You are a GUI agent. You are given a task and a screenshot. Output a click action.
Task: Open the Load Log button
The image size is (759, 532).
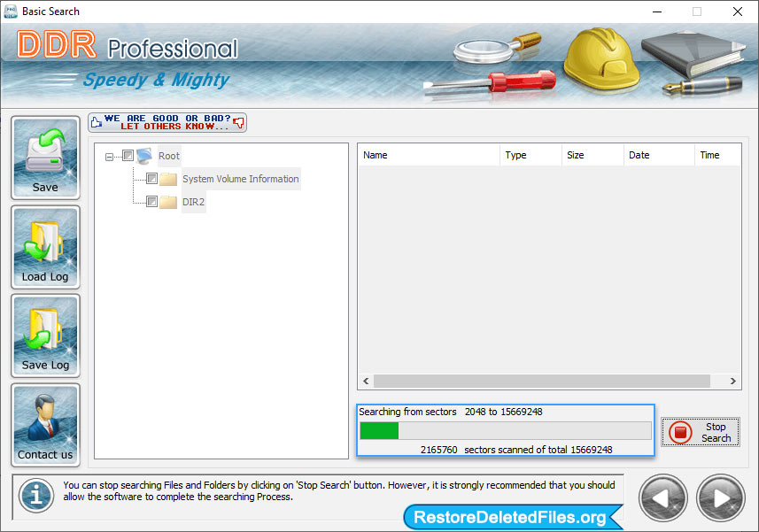pyautogui.click(x=45, y=247)
